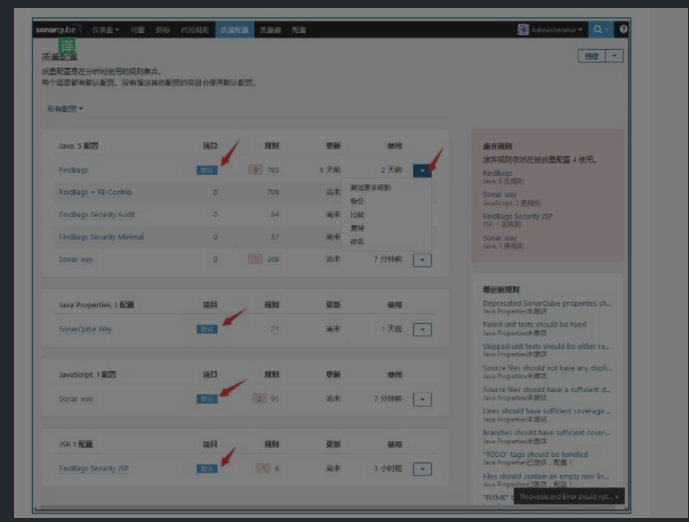This screenshot has height=522, width=689.
Task: Open the FindBugs Security JSP profile in the JSP table
Action: pos(94,468)
